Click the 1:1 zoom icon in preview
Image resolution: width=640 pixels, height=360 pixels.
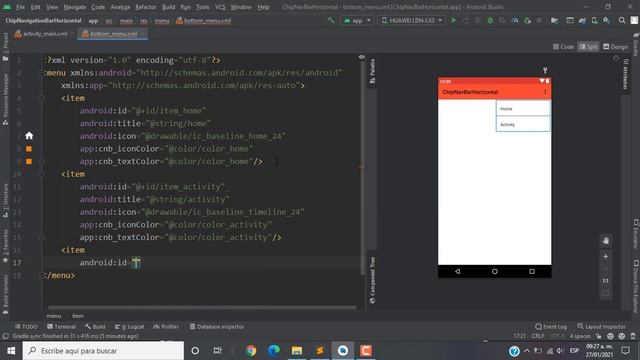point(606,280)
